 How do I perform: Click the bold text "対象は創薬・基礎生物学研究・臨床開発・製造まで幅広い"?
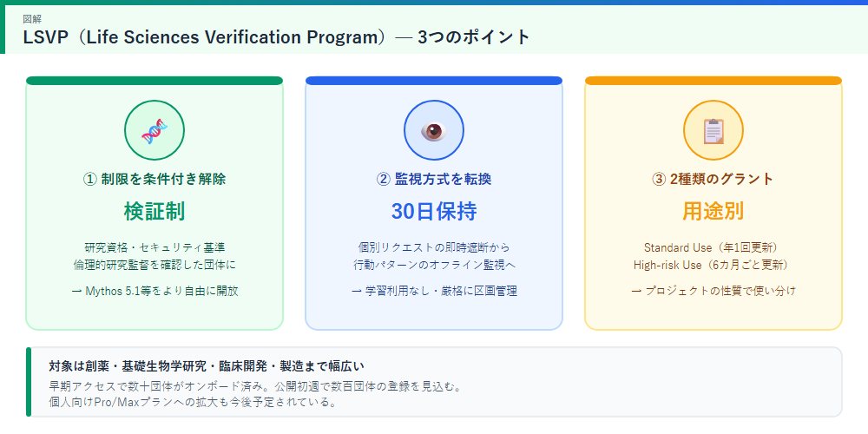(x=207, y=366)
